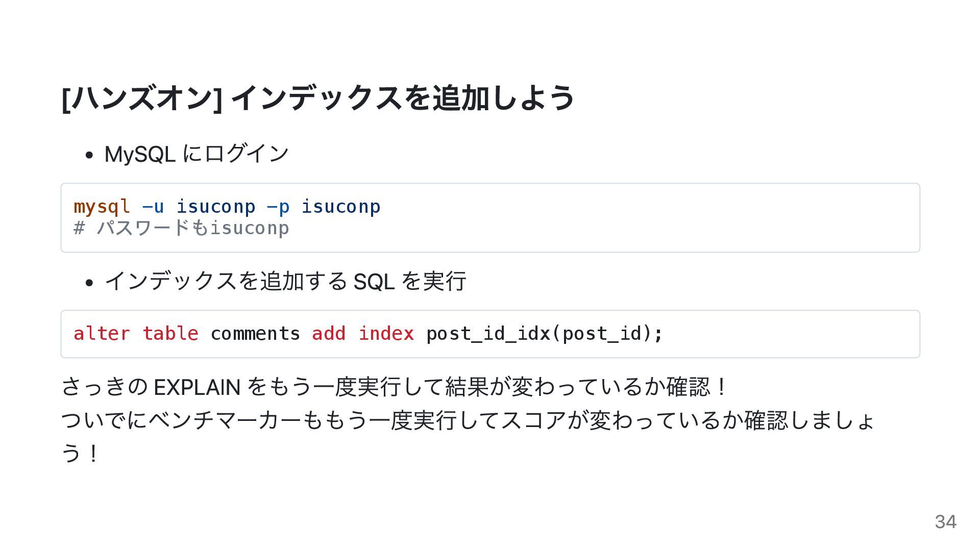
Task: Click the page number 34
Action: pos(946,521)
